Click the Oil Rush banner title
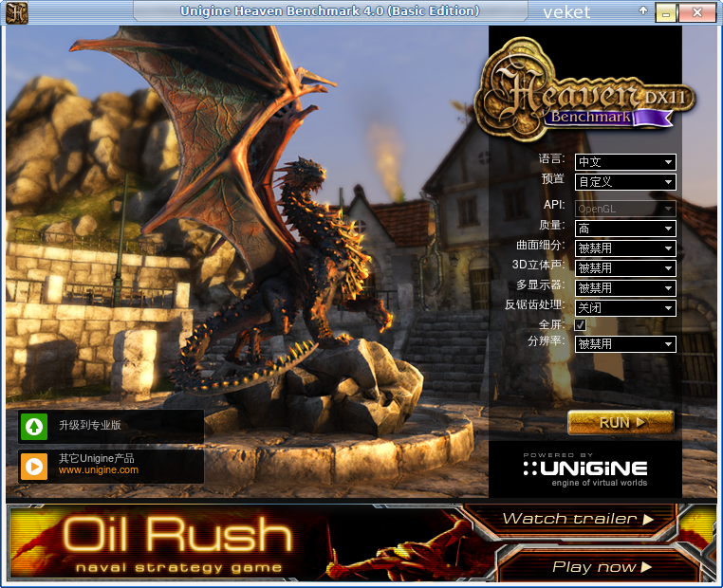The height and width of the screenshot is (588, 723). [177, 535]
